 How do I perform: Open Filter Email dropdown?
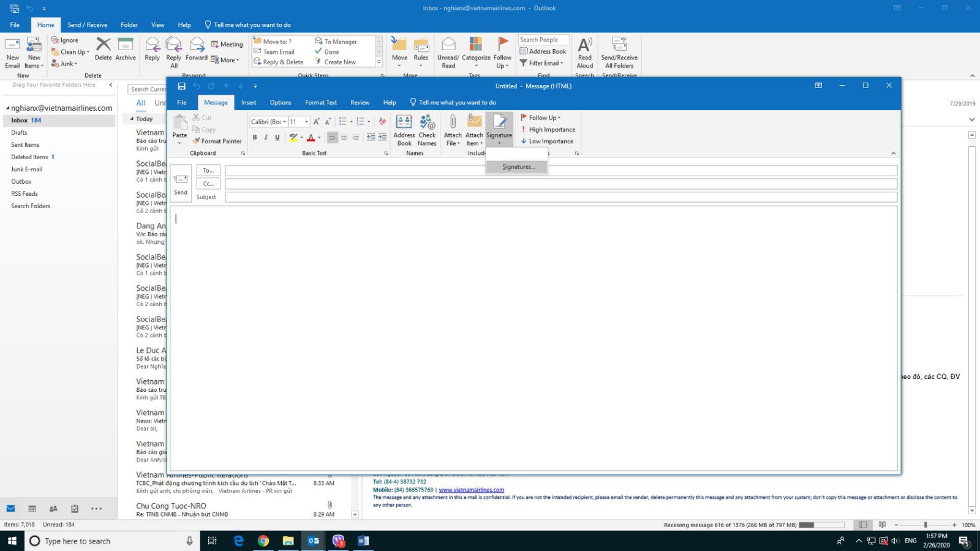pos(541,63)
